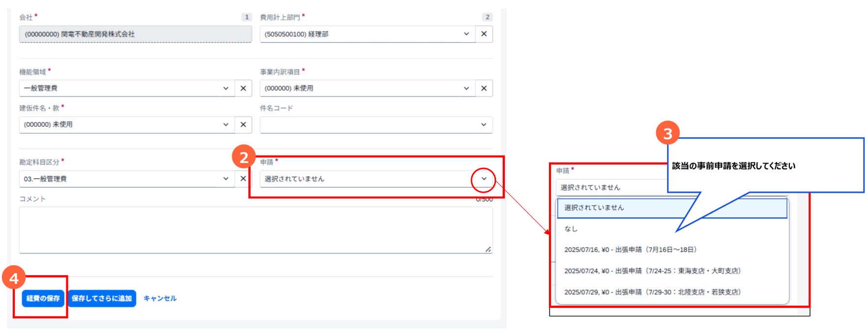Viewport: 868px width, 333px height.
Task: Open the 費用計上部門 dropdown arrow
Action: (x=466, y=34)
